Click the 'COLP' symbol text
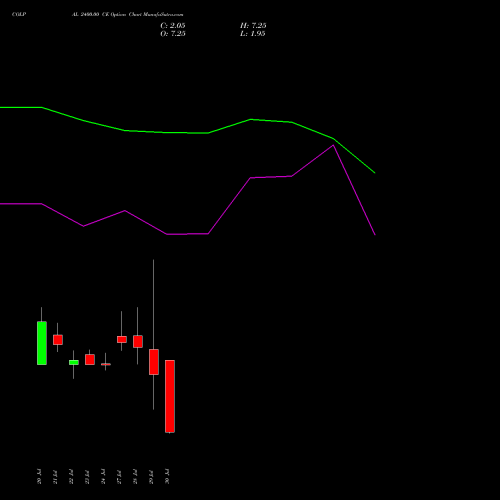Viewport: 500px width, 500px height. pyautogui.click(x=19, y=14)
